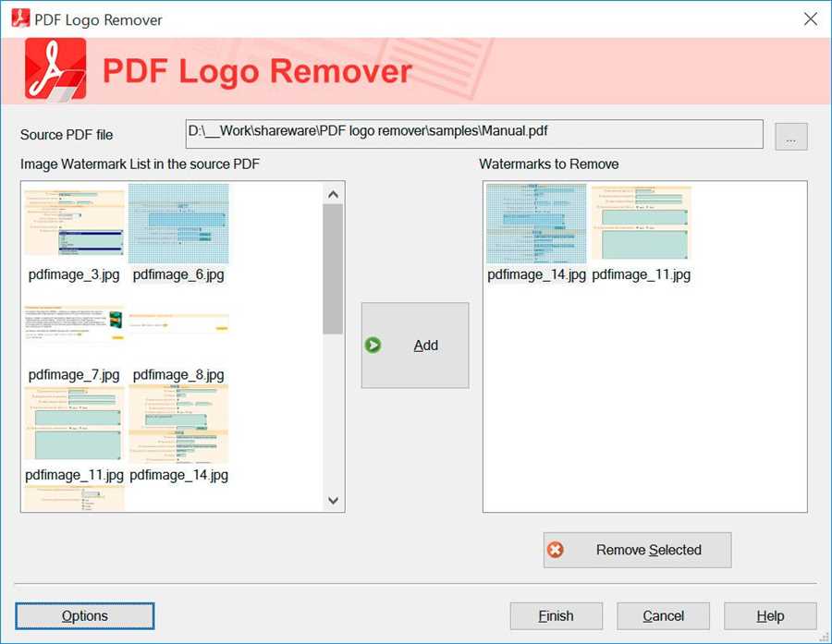This screenshot has height=644, width=832.
Task: Select pdfimage_11.jpg thumbnail in source watermark list
Action: point(74,425)
